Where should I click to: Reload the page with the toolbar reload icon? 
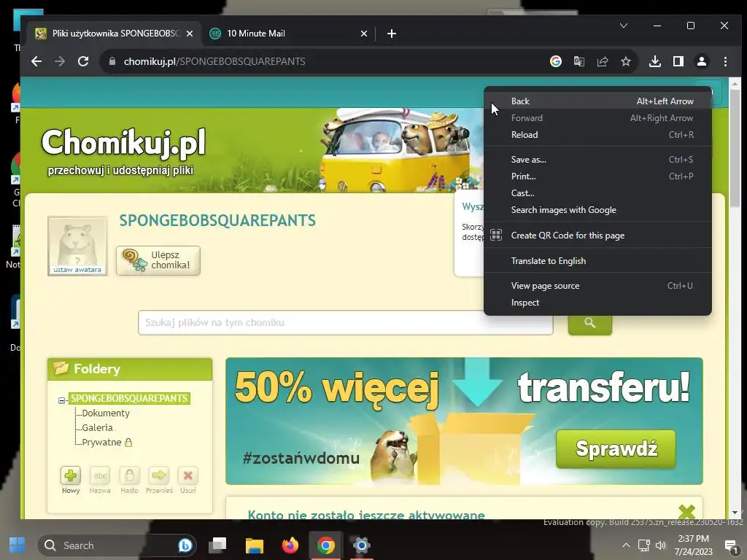(x=83, y=61)
